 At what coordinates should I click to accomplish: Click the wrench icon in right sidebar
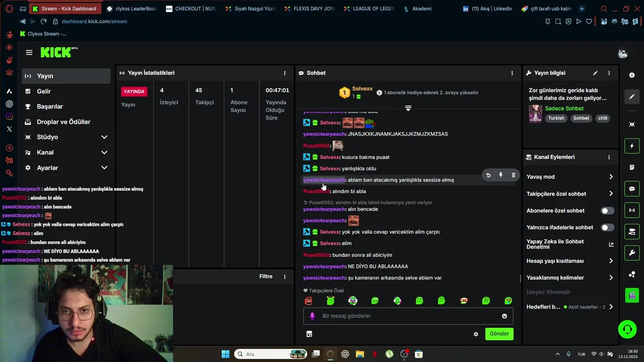pos(632,253)
